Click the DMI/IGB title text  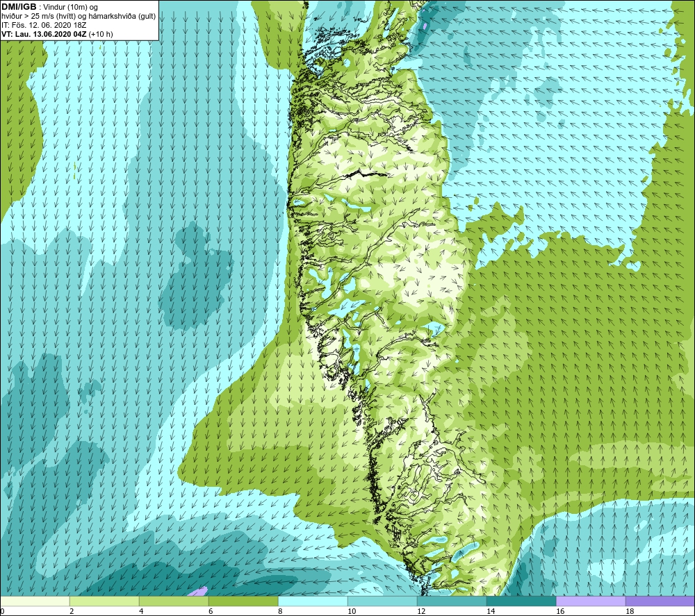point(19,7)
